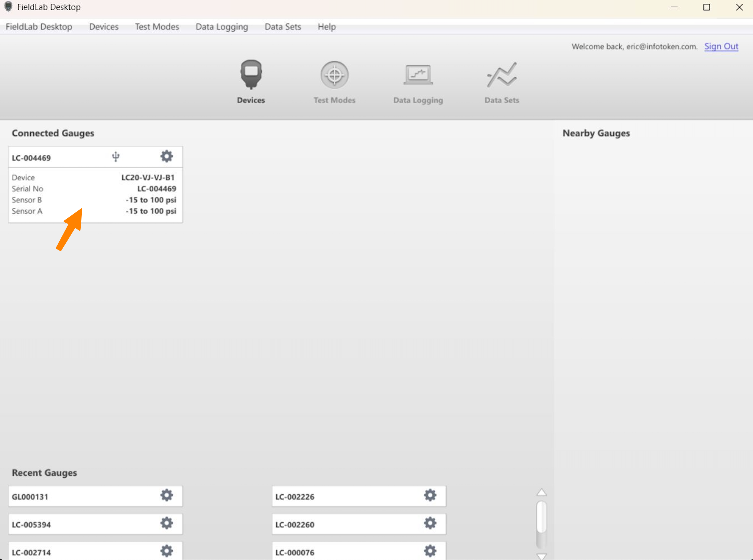This screenshot has height=560, width=753.
Task: Select the LC-004469 connected gauge header
Action: (96, 157)
